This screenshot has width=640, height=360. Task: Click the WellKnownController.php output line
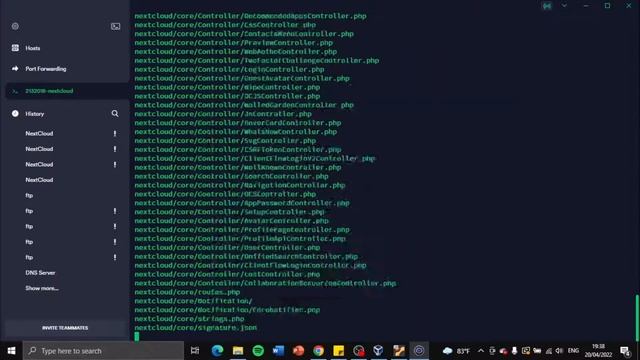pos(238,167)
